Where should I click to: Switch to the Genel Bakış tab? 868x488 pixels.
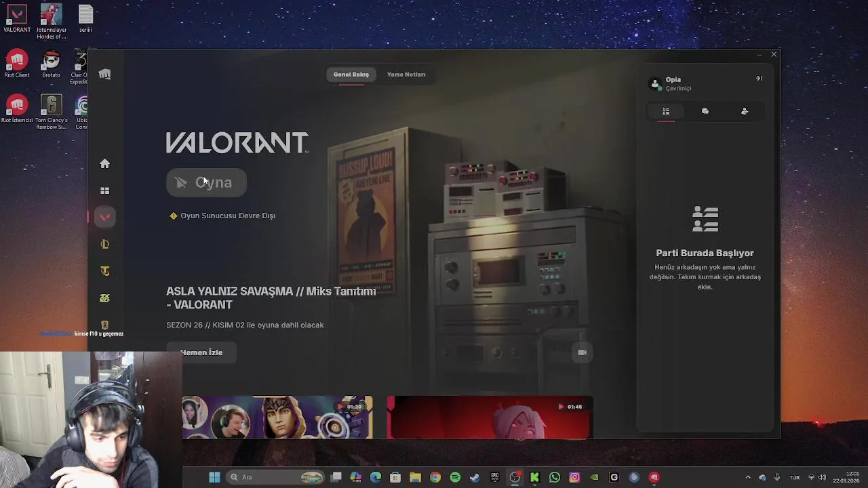pyautogui.click(x=351, y=75)
